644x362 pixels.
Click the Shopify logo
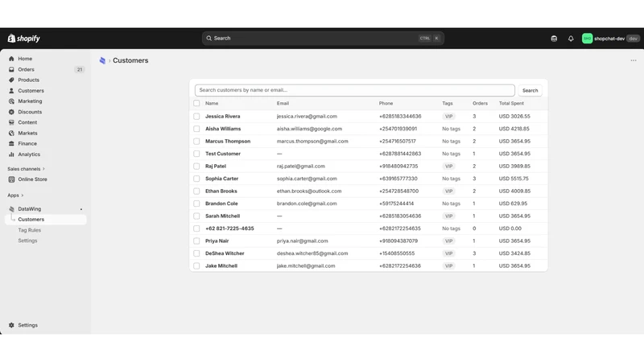tap(24, 39)
